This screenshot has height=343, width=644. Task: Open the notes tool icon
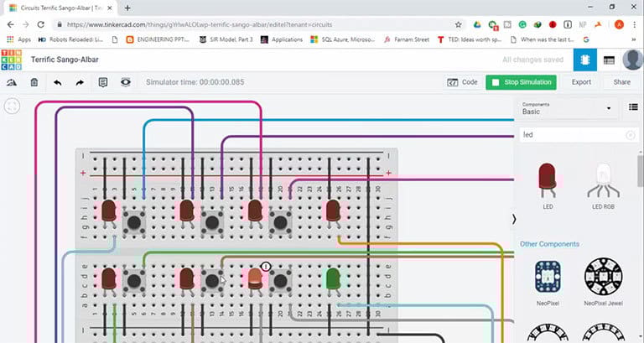(103, 82)
